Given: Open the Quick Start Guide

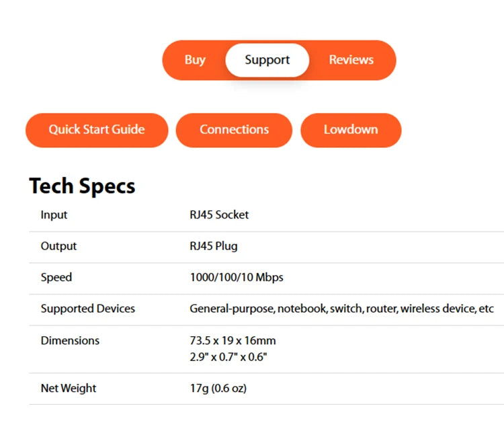Looking at the screenshot, I should 97,130.
